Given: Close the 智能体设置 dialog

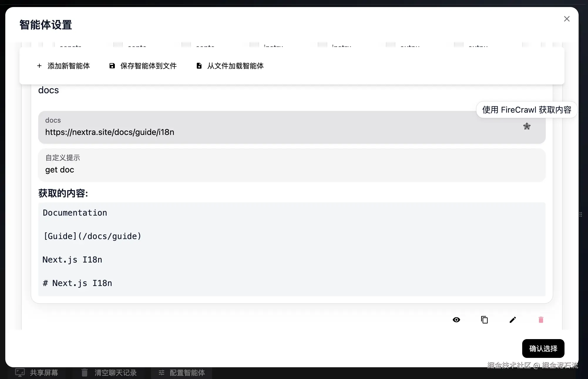Looking at the screenshot, I should pyautogui.click(x=567, y=19).
